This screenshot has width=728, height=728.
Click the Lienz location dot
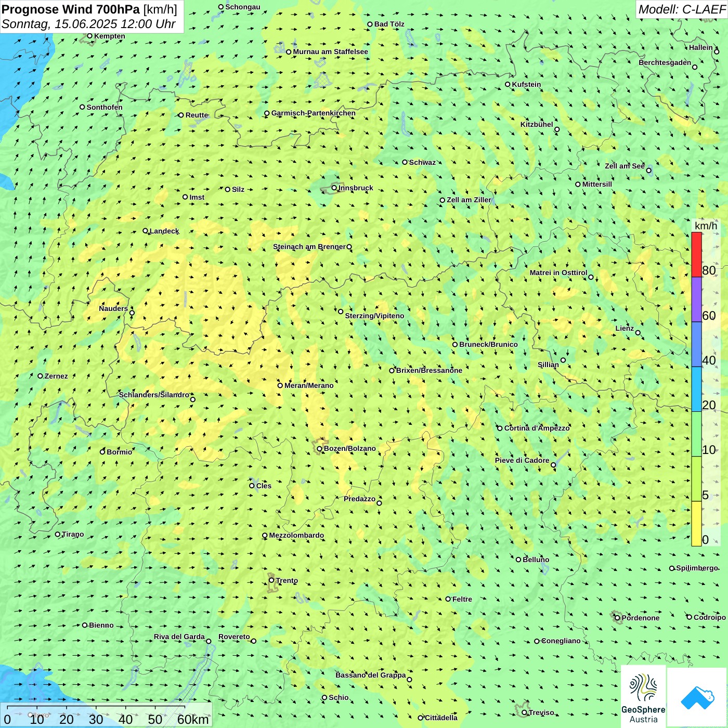coord(638,333)
